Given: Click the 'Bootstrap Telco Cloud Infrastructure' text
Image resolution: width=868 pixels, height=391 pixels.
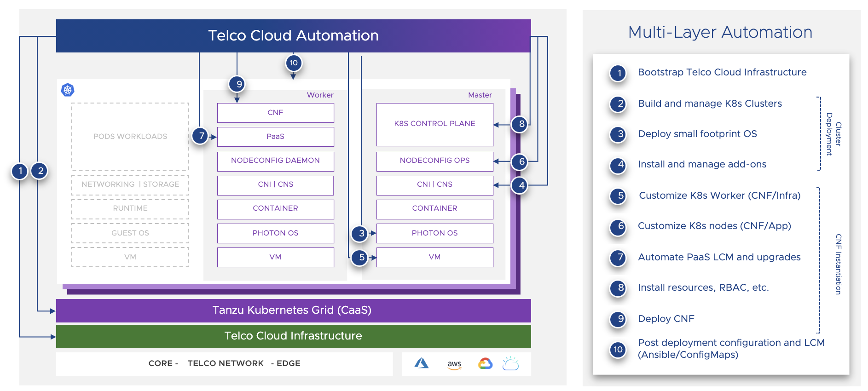Looking at the screenshot, I should (x=722, y=73).
